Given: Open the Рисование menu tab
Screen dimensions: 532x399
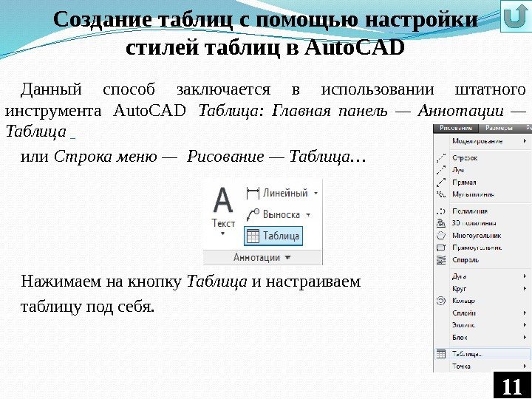Looking at the screenshot, I should point(456,129).
